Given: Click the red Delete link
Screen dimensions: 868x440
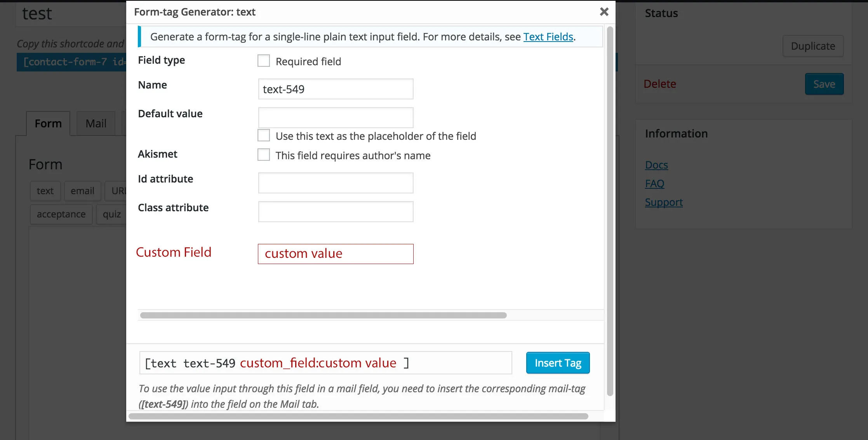Looking at the screenshot, I should [660, 84].
